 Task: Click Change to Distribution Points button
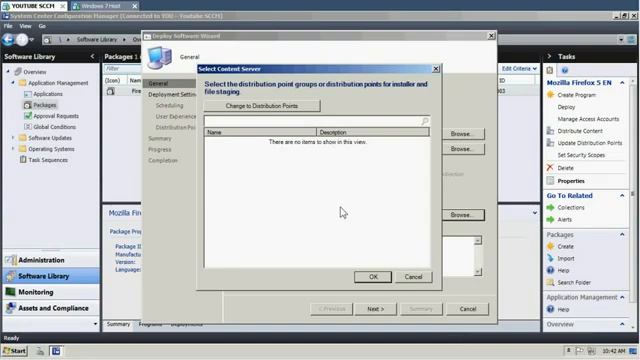click(x=262, y=106)
